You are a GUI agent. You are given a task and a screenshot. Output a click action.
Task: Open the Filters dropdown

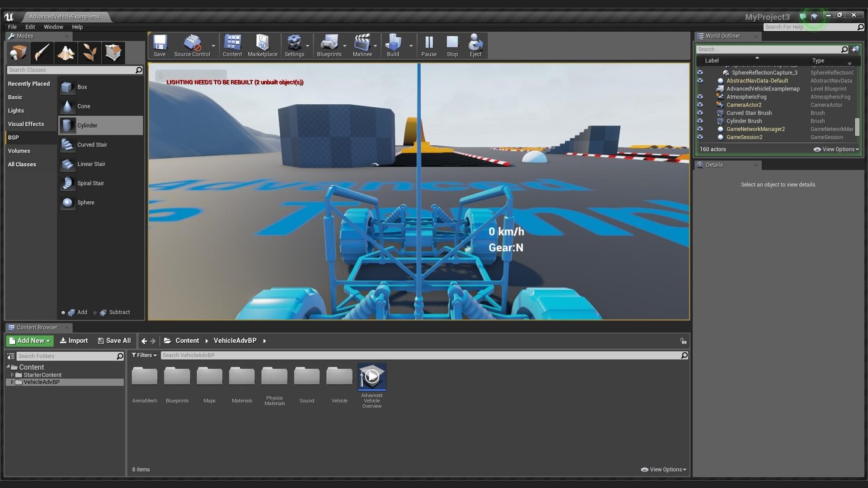144,355
